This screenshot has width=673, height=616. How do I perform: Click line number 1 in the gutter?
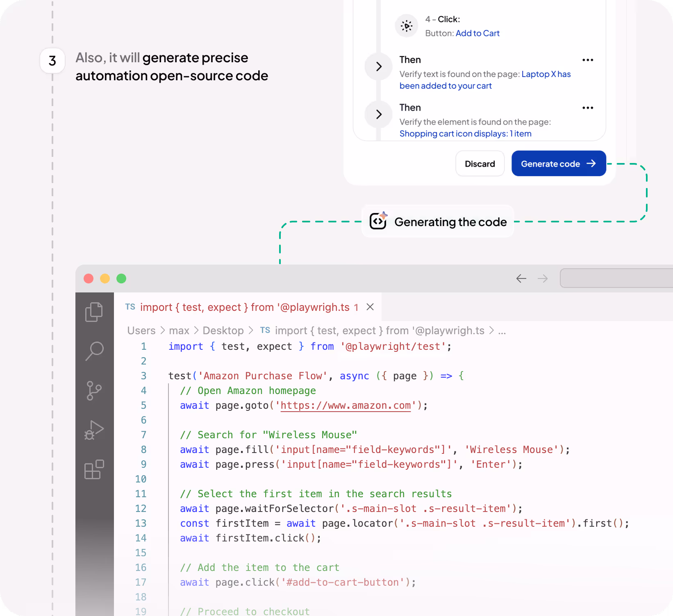tap(143, 346)
